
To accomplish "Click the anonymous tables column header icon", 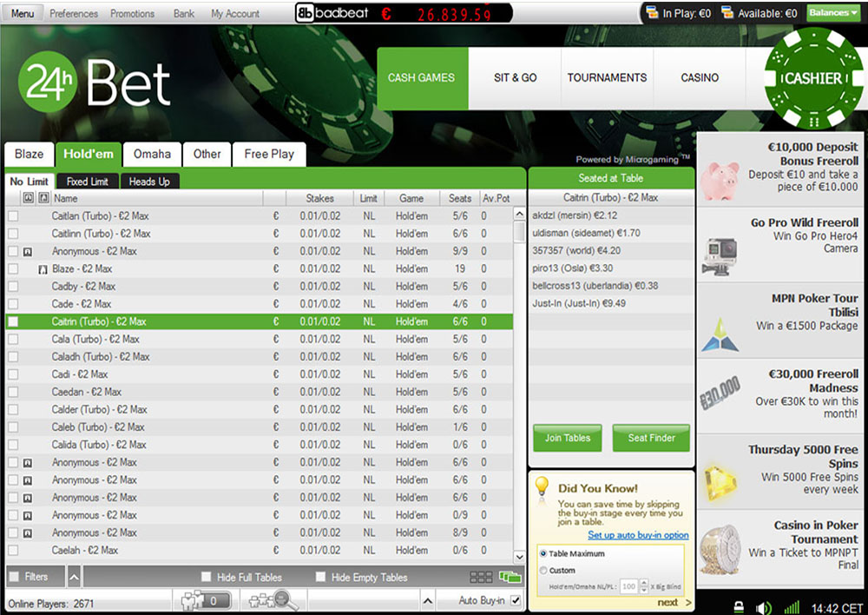I will pyautogui.click(x=29, y=198).
